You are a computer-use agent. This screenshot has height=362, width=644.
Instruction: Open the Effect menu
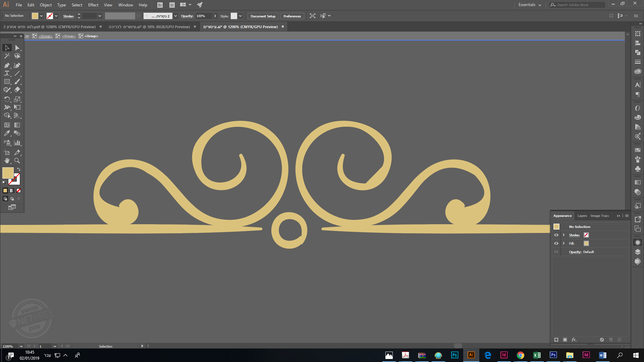click(93, 5)
